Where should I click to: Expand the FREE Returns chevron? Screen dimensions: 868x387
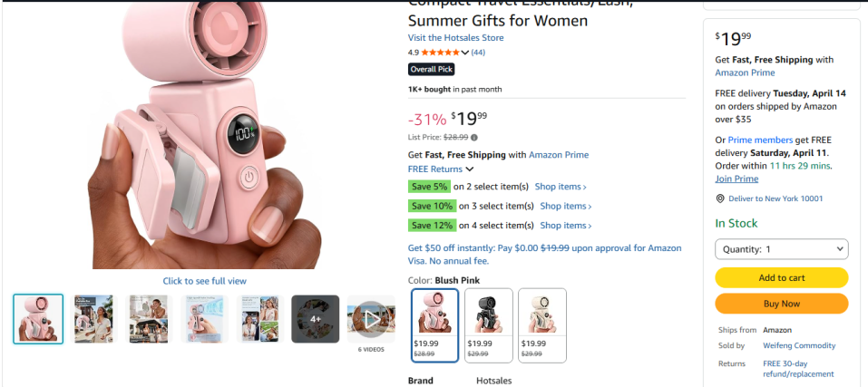[470, 169]
